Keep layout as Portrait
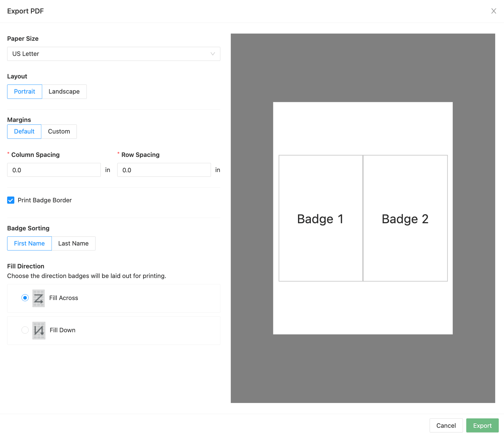 coord(24,91)
